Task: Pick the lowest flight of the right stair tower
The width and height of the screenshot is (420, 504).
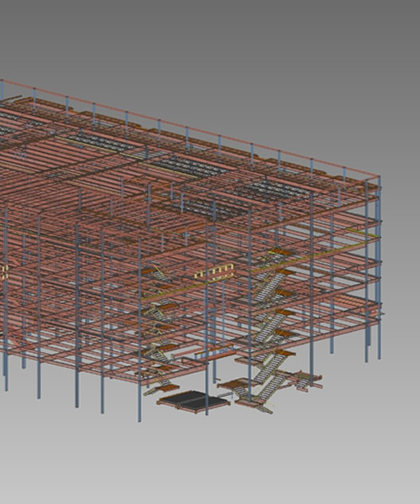Action: click(x=270, y=386)
